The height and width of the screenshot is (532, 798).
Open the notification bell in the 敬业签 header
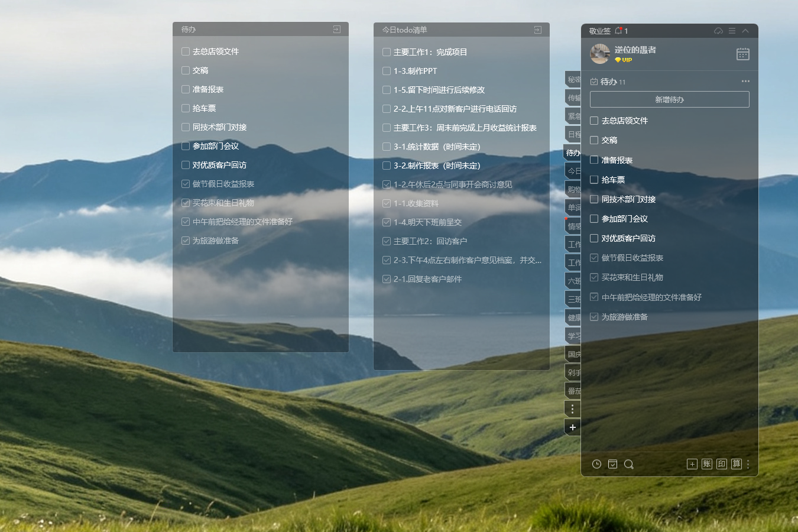coord(618,30)
